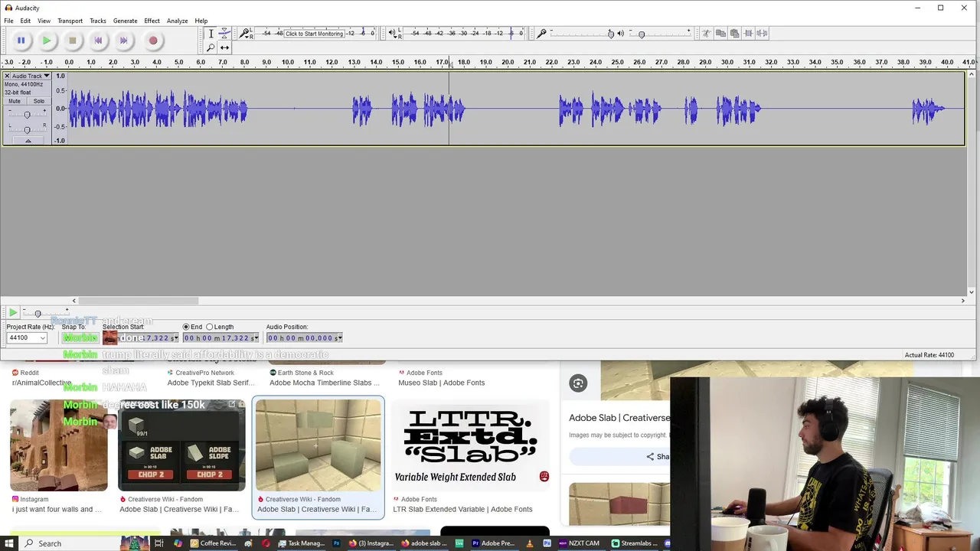980x551 pixels.
Task: Select the Selection (I-beam) tool
Action: (x=211, y=34)
